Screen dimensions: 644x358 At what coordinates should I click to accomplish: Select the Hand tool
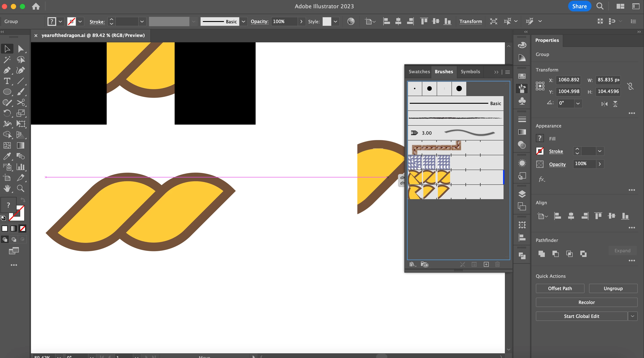(7, 188)
